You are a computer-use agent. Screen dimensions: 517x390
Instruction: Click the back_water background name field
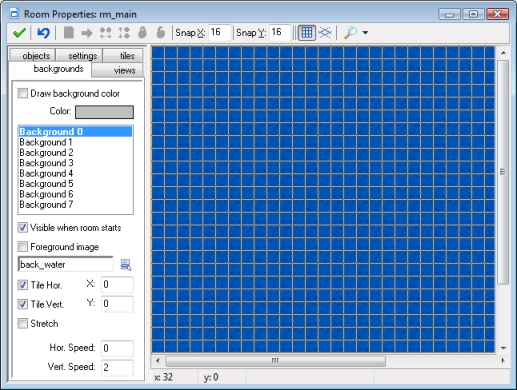point(65,264)
